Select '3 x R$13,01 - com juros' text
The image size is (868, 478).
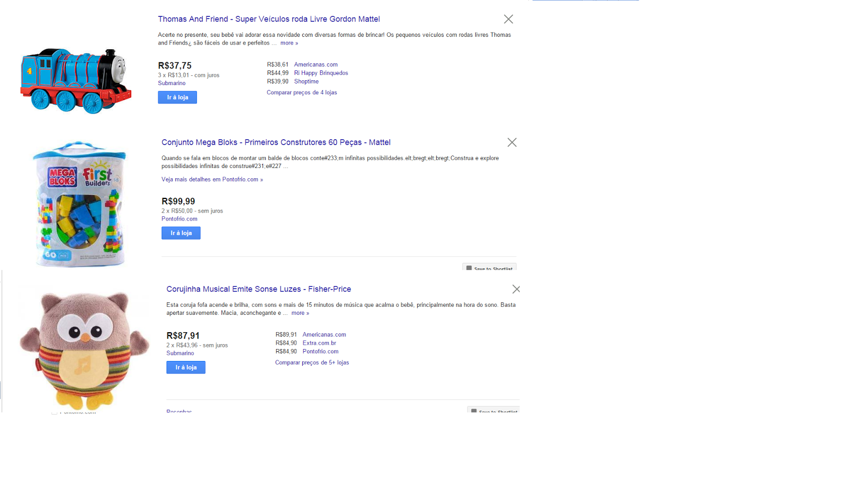click(x=189, y=75)
